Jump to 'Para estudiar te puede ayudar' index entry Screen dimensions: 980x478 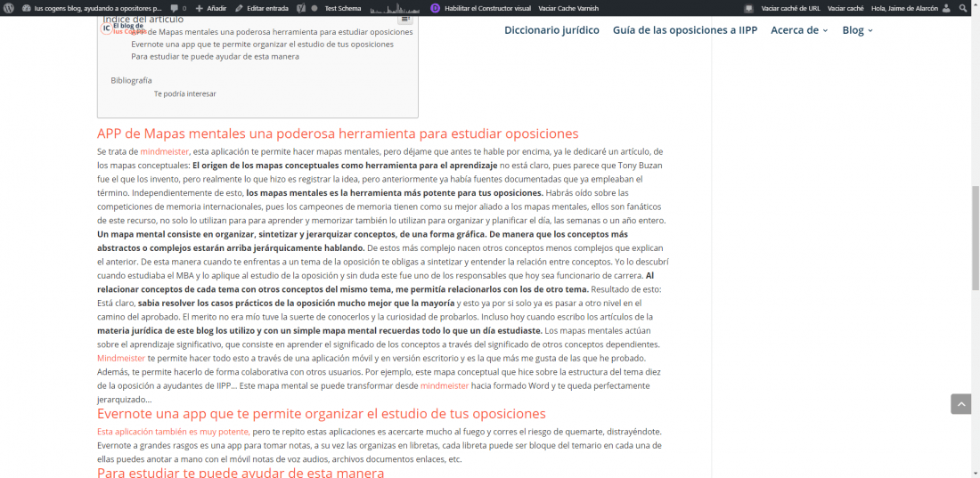215,56
